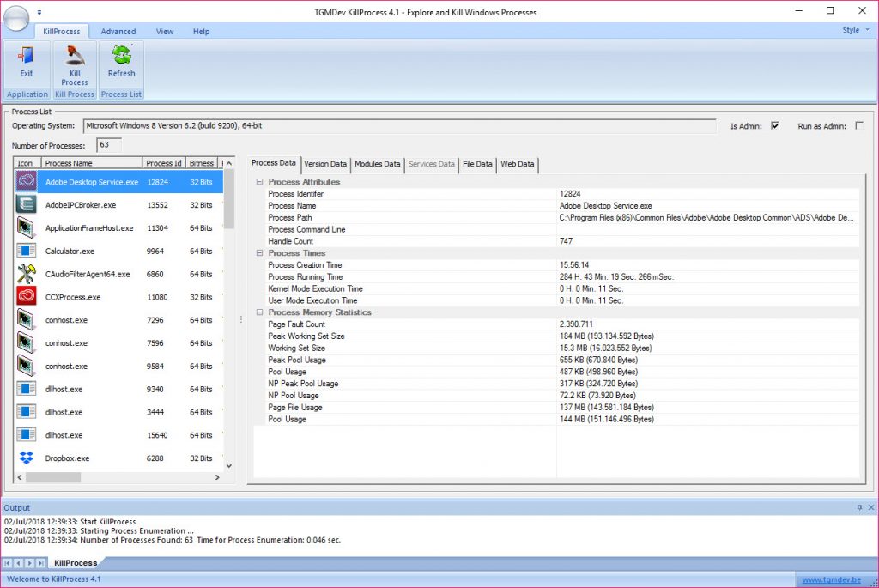Screen dimensions: 879x588
Task: Select the dllhost.exe icon for PID 9340
Action: pos(27,389)
